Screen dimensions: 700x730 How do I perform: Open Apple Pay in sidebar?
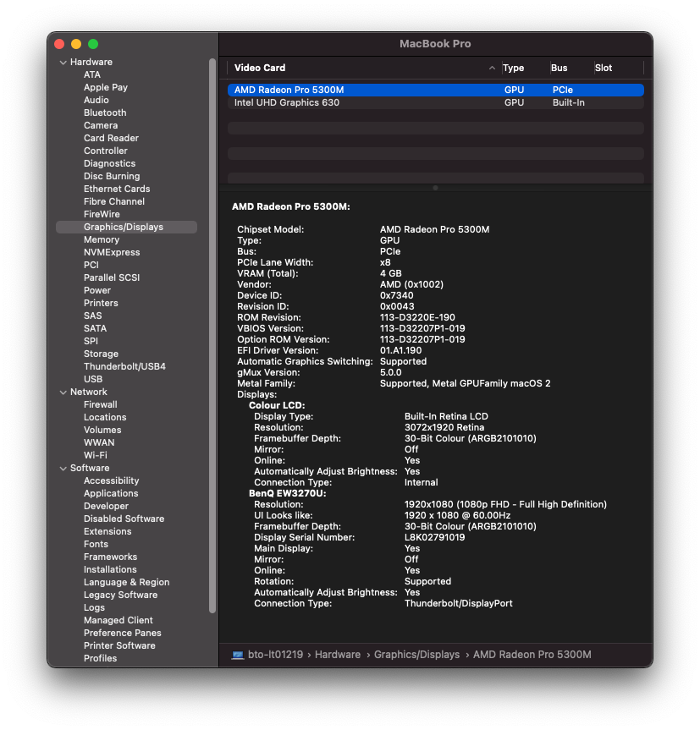106,87
